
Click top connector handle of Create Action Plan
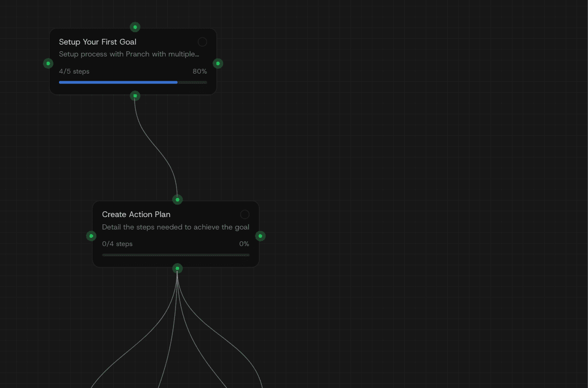[x=178, y=199]
